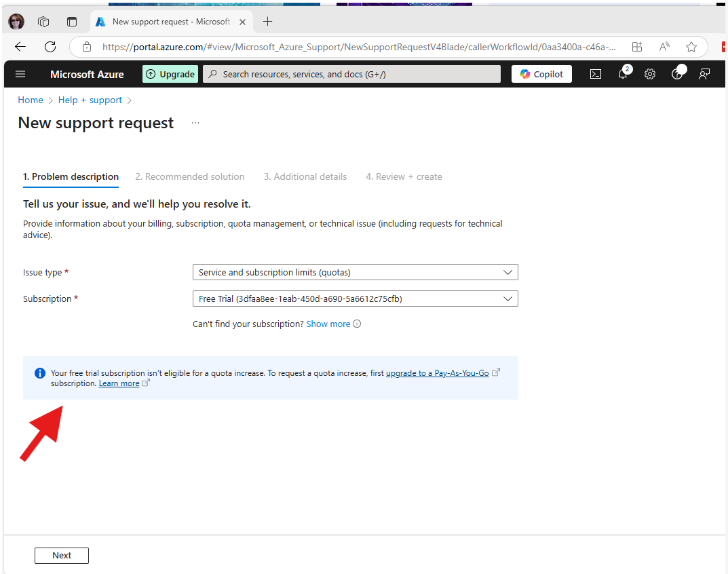Viewport: 728px width, 574px height.
Task: Click the browser address bar URL
Action: point(359,47)
